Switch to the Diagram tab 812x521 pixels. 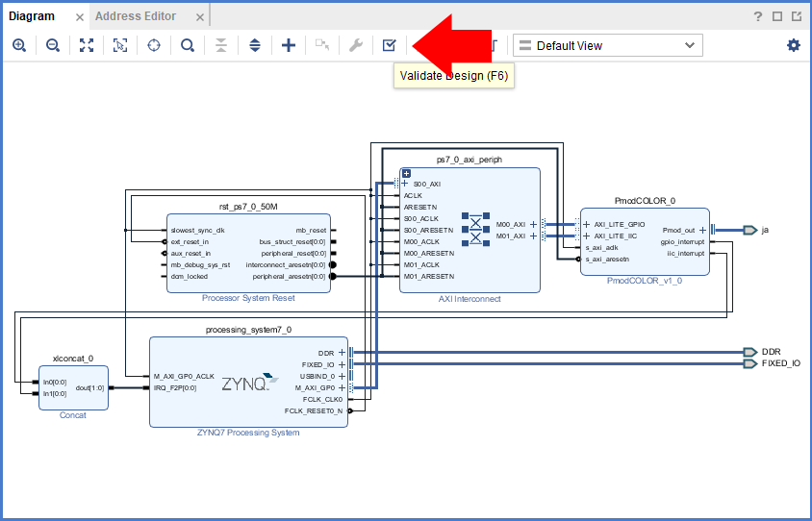pyautogui.click(x=32, y=16)
